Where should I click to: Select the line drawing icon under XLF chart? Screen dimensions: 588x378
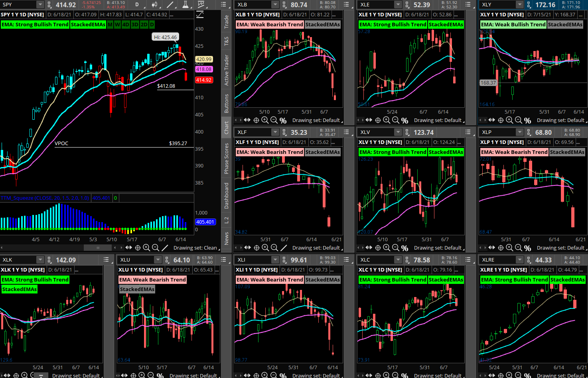point(283,248)
